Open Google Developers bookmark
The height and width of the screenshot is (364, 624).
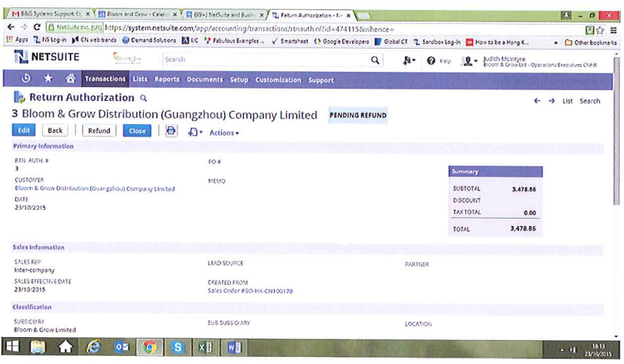[341, 41]
